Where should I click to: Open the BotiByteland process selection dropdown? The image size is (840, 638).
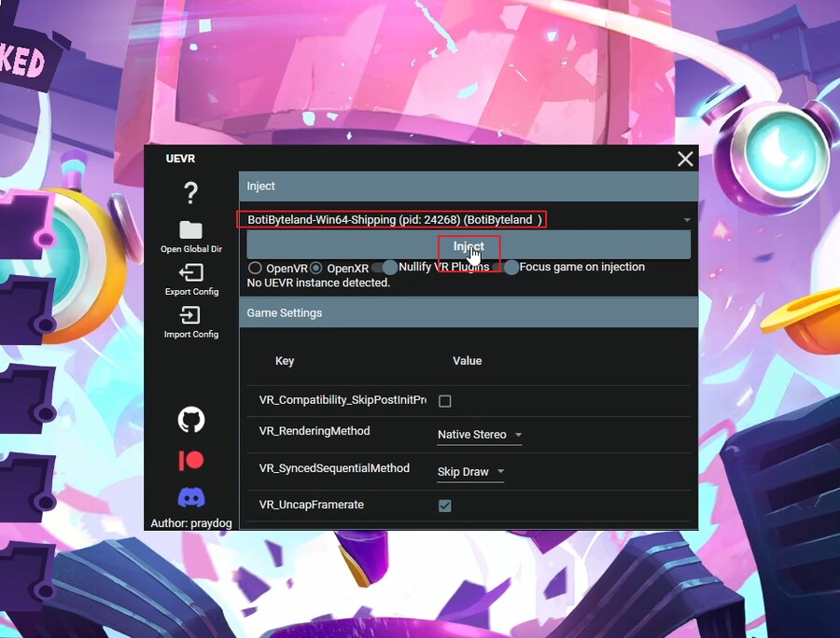[x=467, y=219]
